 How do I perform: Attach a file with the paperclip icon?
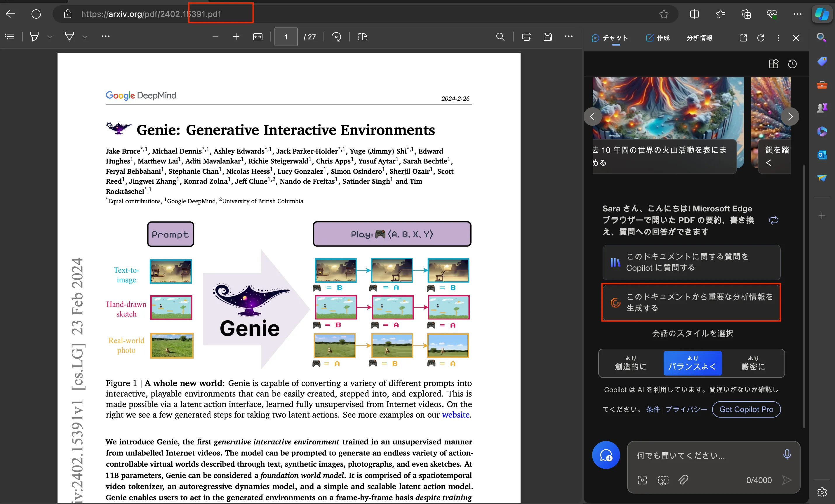point(683,480)
